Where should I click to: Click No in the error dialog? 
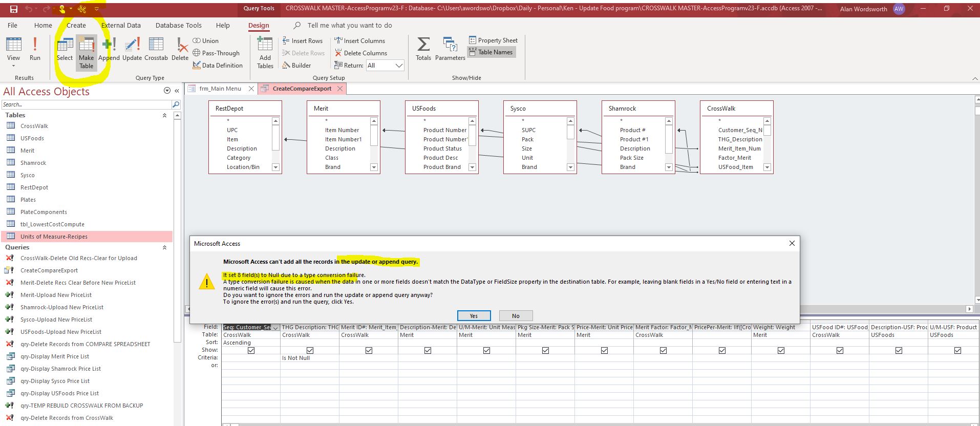coord(516,316)
